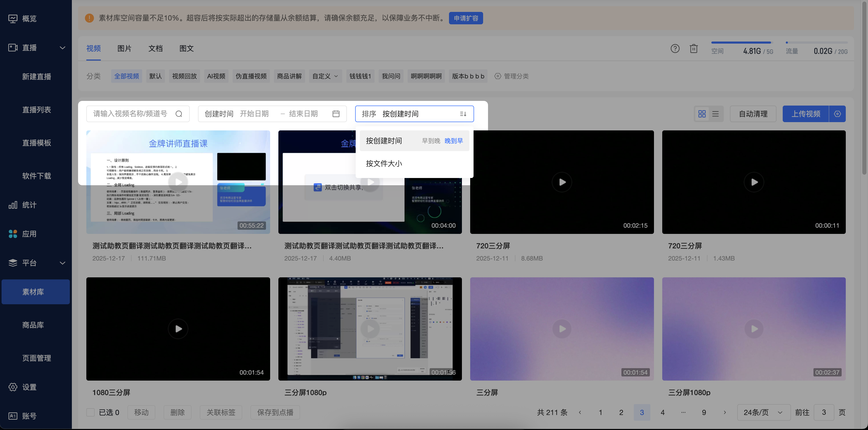868x430 pixels.
Task: Click the 应用 apps icon
Action: (13, 234)
